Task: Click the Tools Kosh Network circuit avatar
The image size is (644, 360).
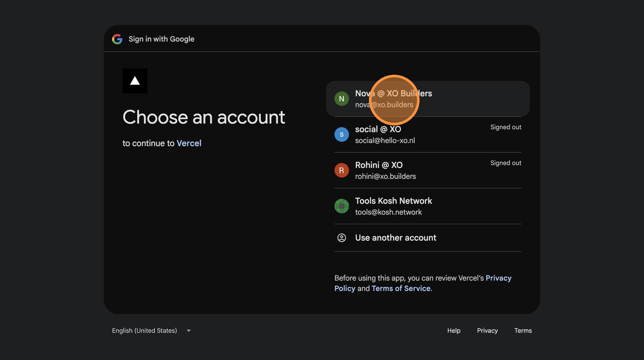Action: 341,206
